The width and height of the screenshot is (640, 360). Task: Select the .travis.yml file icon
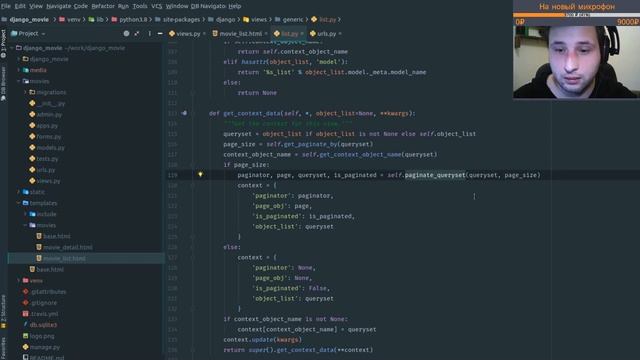tap(26, 313)
